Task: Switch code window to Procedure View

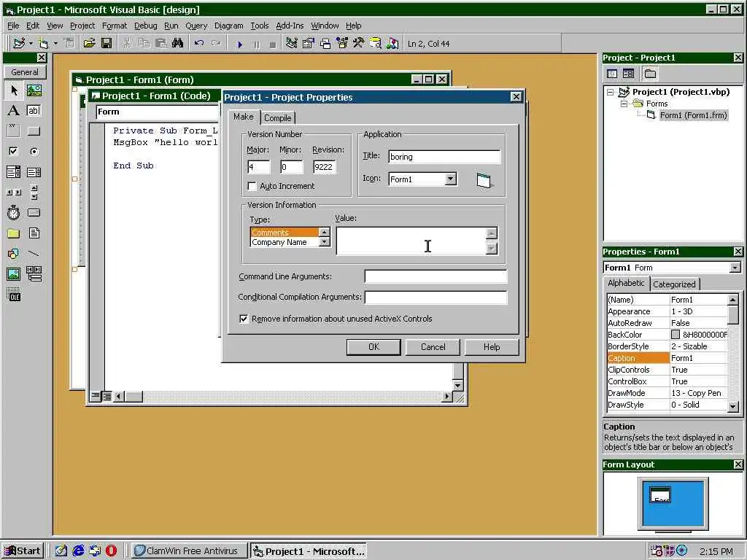Action: (x=96, y=396)
